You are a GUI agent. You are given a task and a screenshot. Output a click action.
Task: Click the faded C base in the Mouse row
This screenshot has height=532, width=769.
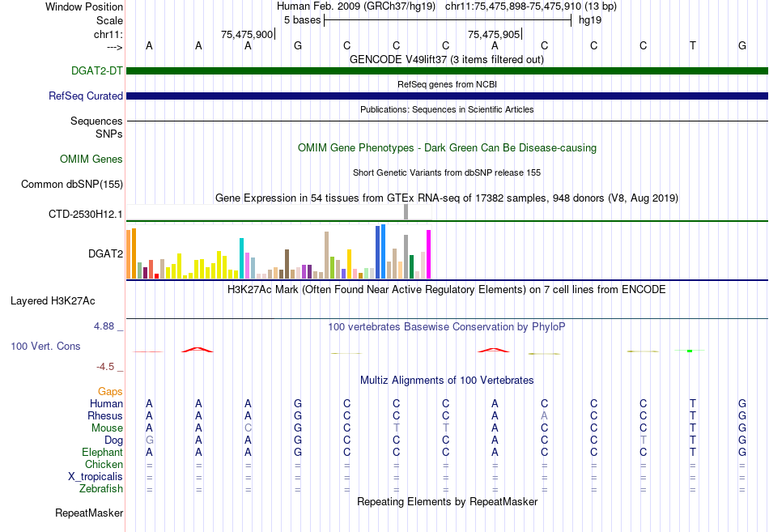coord(249,428)
